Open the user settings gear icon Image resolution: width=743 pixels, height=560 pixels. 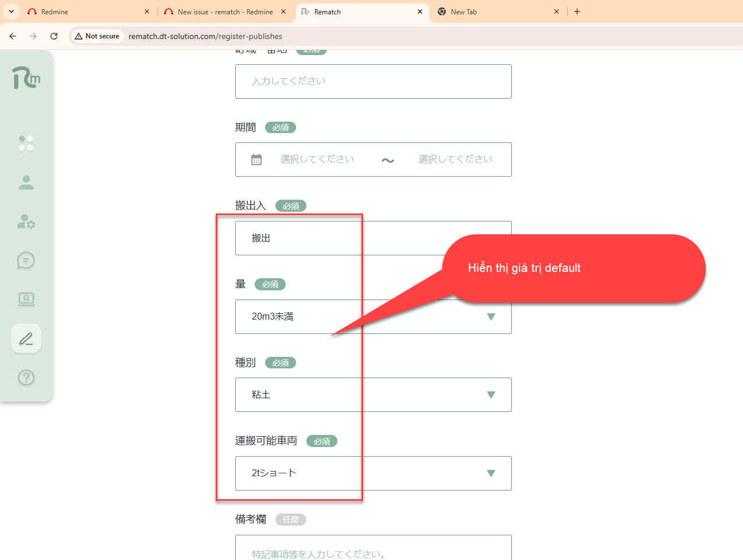[x=26, y=221]
